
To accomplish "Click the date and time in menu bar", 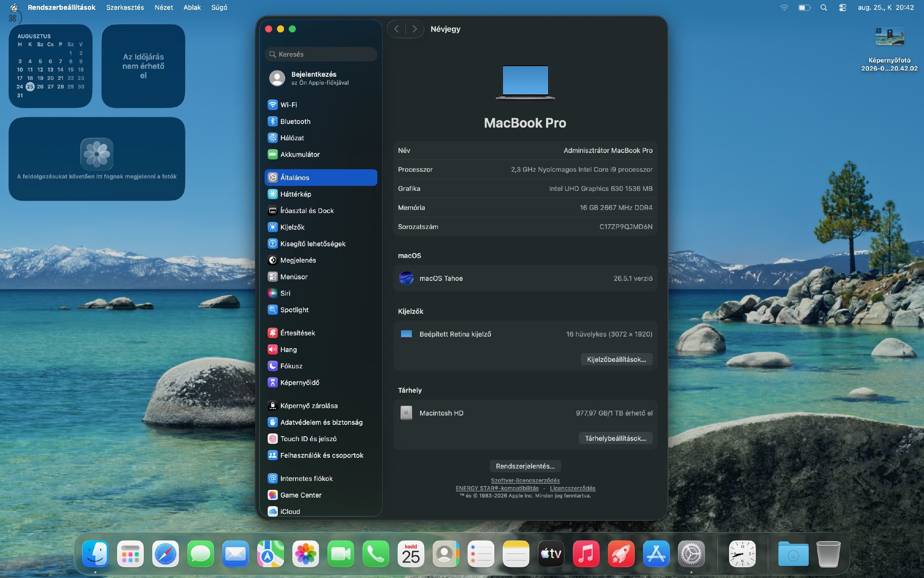I will (885, 7).
